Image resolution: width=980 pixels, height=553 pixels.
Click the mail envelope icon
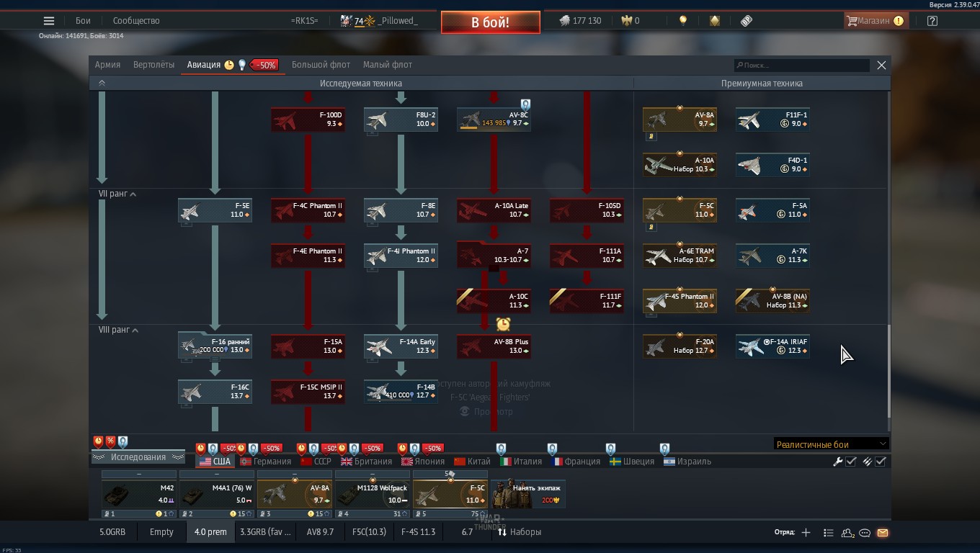883,533
